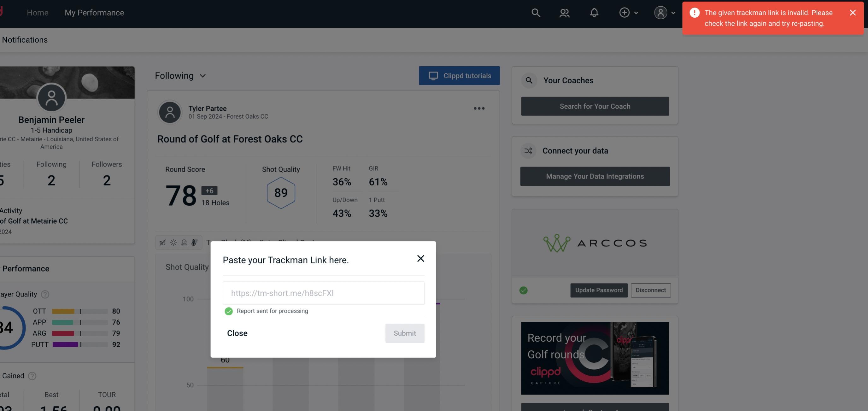868x411 pixels.
Task: Click the notifications bell icon
Action: (x=595, y=12)
